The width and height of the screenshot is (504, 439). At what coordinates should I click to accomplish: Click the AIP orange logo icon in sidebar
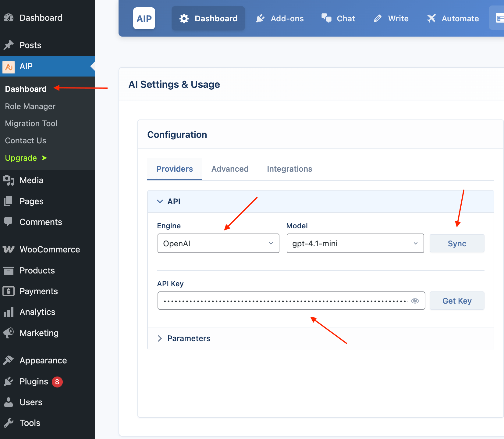tap(9, 67)
